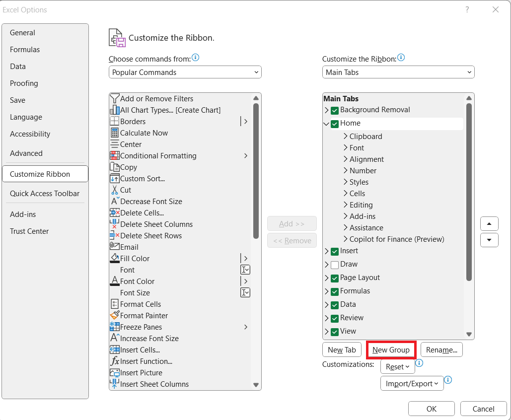Choose the Borders command icon
This screenshot has width=511, height=420.
[x=114, y=121]
